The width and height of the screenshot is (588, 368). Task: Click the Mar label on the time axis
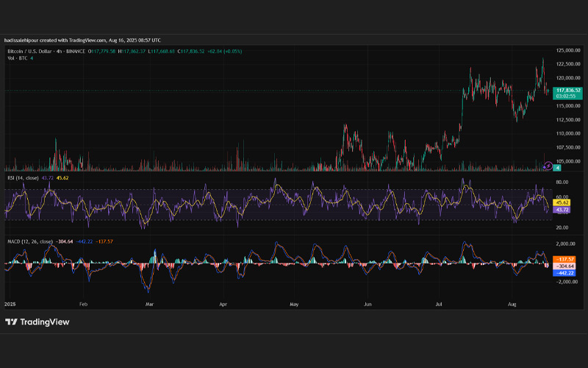[149, 304]
